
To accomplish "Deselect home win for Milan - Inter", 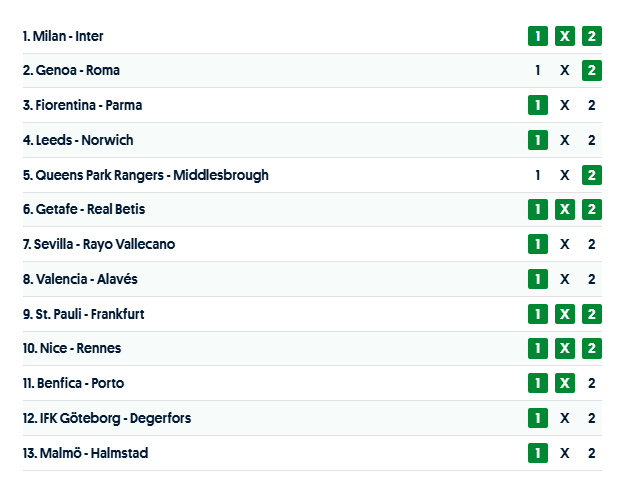I will pyautogui.click(x=538, y=36).
